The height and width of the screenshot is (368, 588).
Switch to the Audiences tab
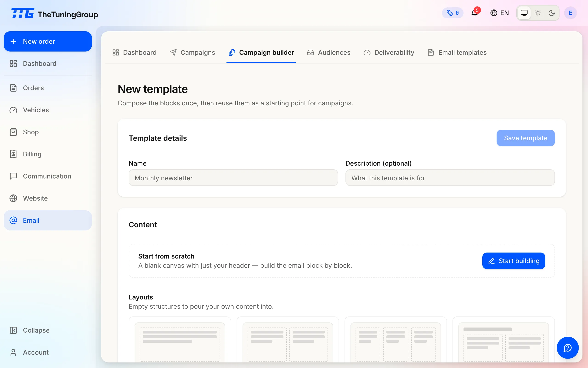click(x=328, y=52)
